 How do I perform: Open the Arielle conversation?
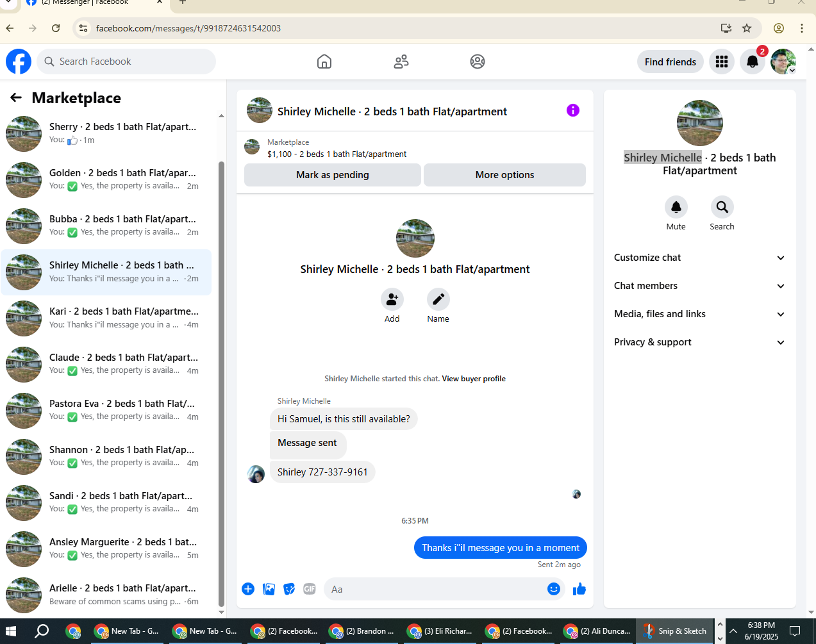point(106,595)
